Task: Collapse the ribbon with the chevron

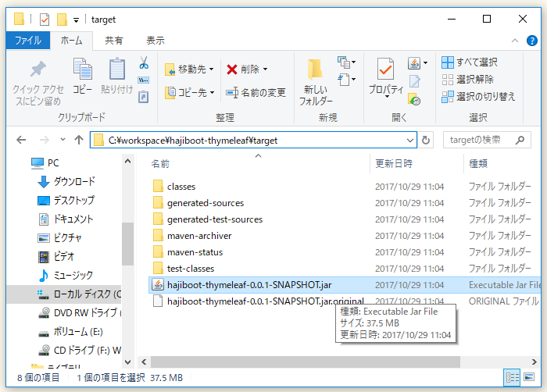Action: (515, 41)
